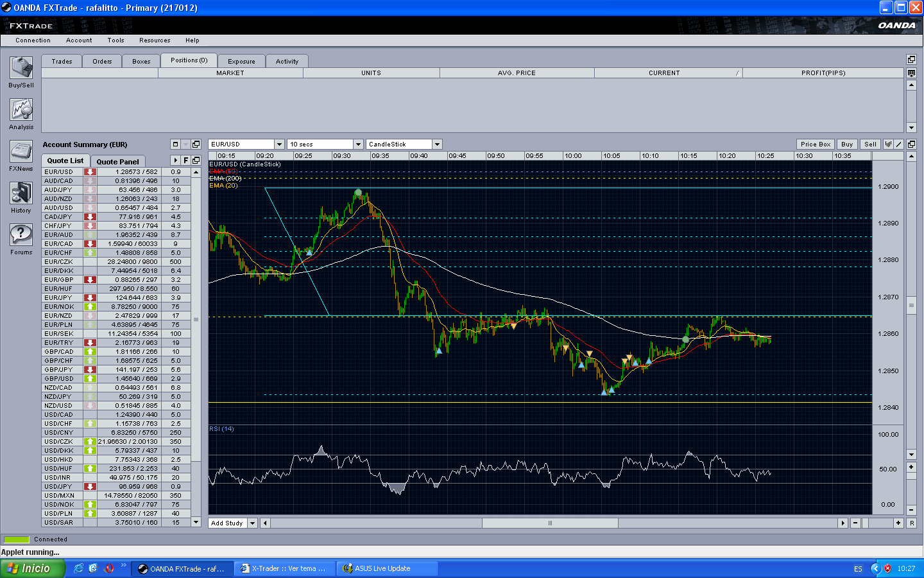The width and height of the screenshot is (924, 578).
Task: Click the green up arrow for EUR/NOK
Action: [x=90, y=307]
